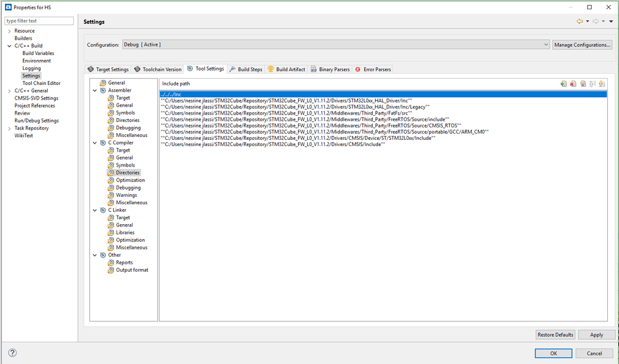Expand the Task Repository tree node
619x364 pixels.
9,128
